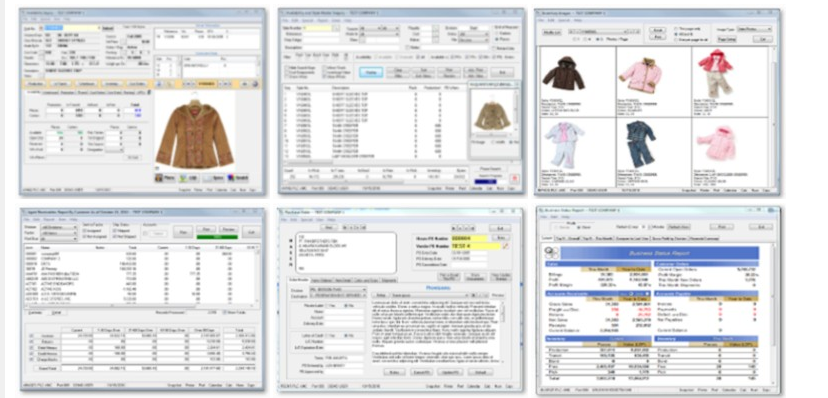Click the Photo icon button below the coat image
The width and height of the screenshot is (828, 398).
(165, 178)
